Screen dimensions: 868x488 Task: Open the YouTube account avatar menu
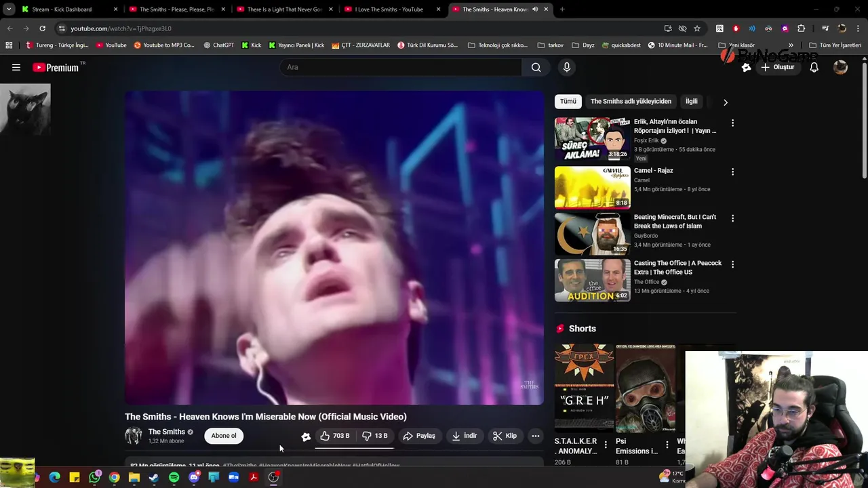(x=840, y=67)
